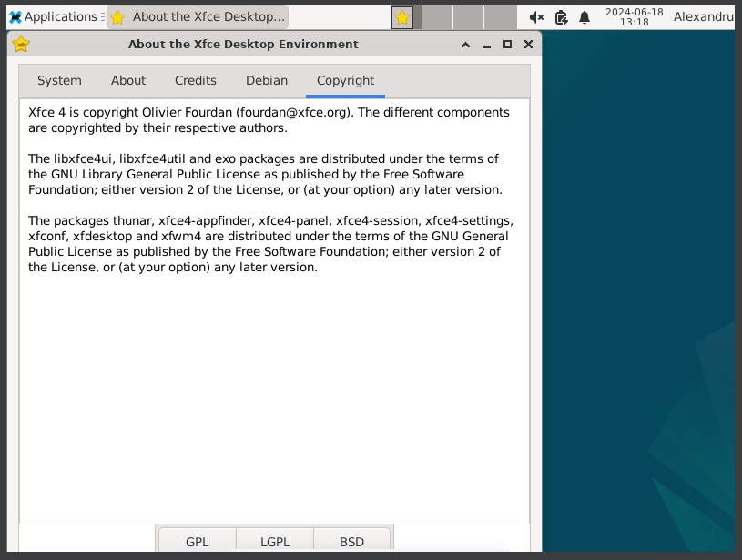Click the star icon on the taskbar window button
Image resolution: width=742 pixels, height=560 pixels.
click(x=117, y=16)
